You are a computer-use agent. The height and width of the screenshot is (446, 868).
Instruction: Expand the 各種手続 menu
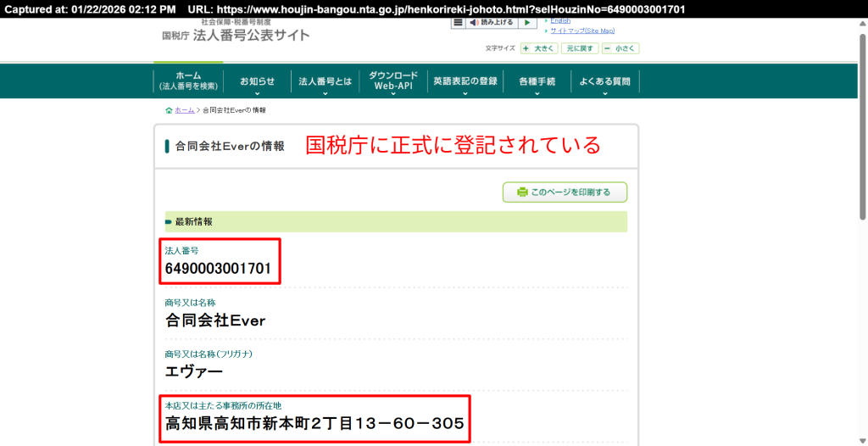pos(537,81)
